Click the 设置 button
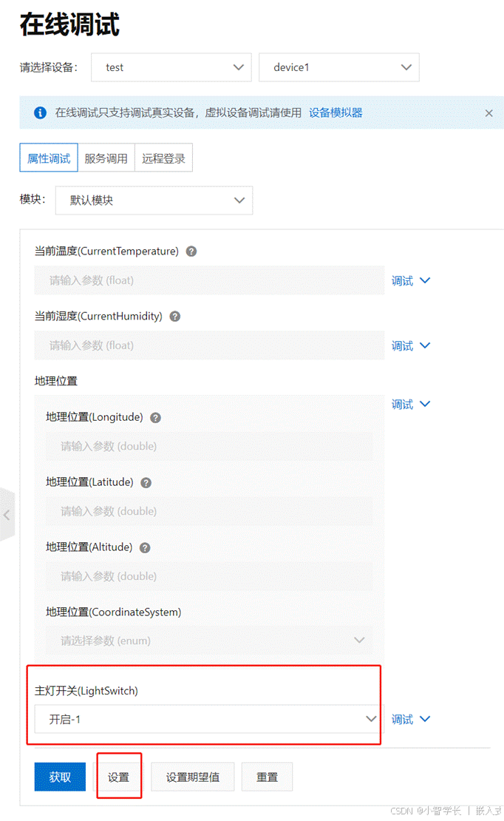 click(x=118, y=777)
